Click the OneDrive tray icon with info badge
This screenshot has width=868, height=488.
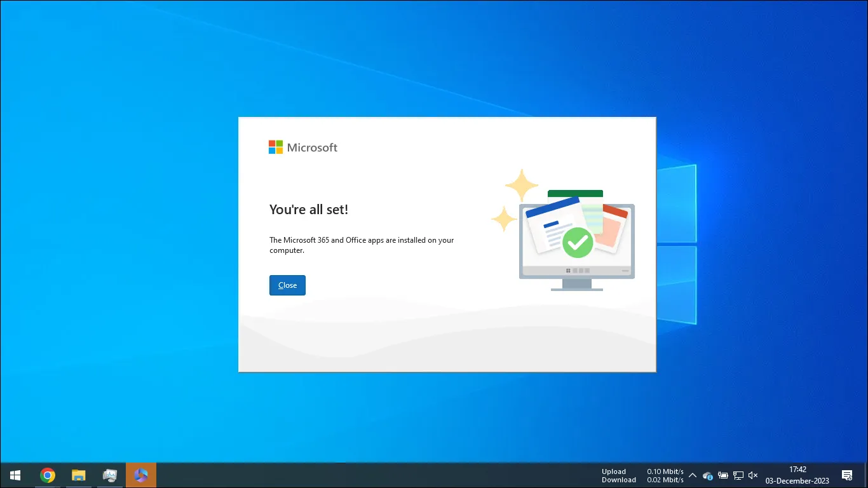(x=707, y=475)
